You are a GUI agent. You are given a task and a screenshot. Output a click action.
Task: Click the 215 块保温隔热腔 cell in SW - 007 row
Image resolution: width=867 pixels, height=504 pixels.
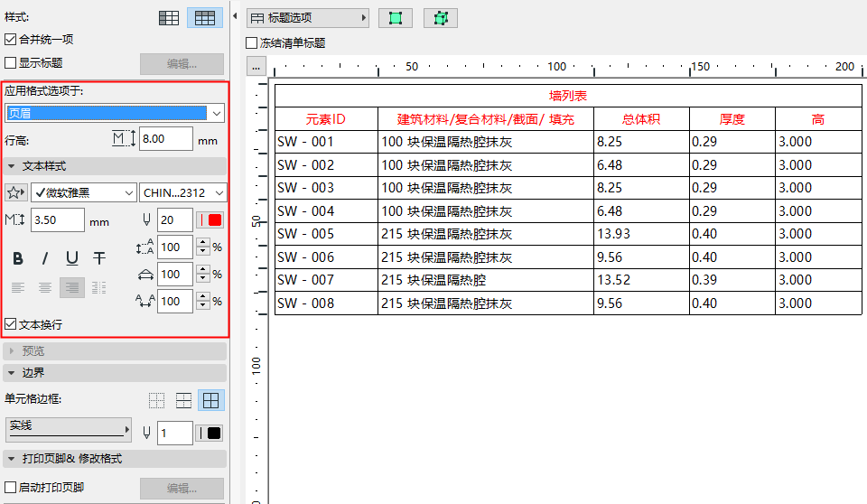tap(486, 280)
